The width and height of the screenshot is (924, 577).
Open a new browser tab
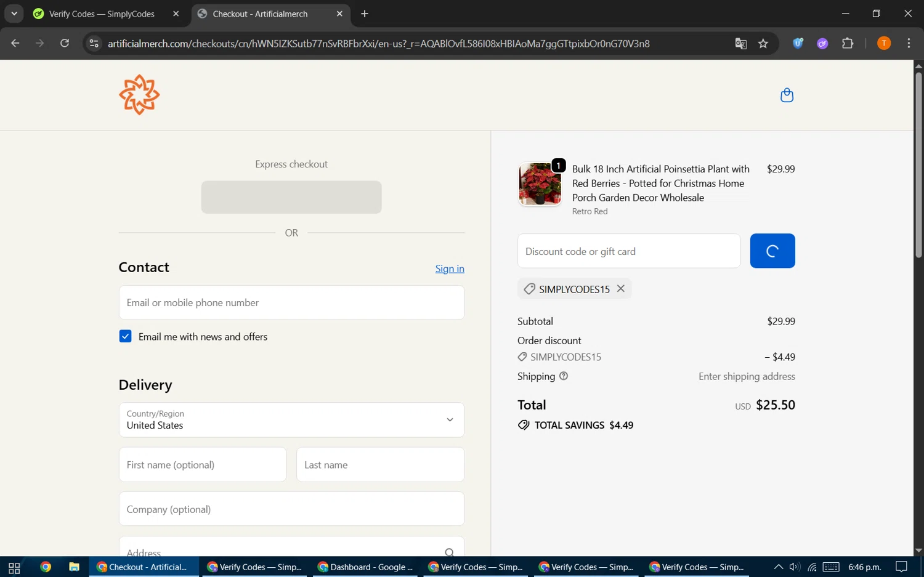pyautogui.click(x=365, y=14)
